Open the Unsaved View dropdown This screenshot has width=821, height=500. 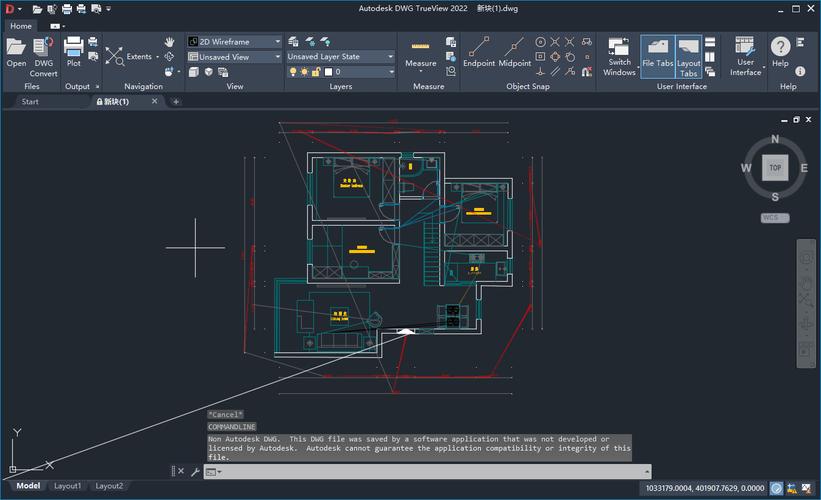(278, 57)
